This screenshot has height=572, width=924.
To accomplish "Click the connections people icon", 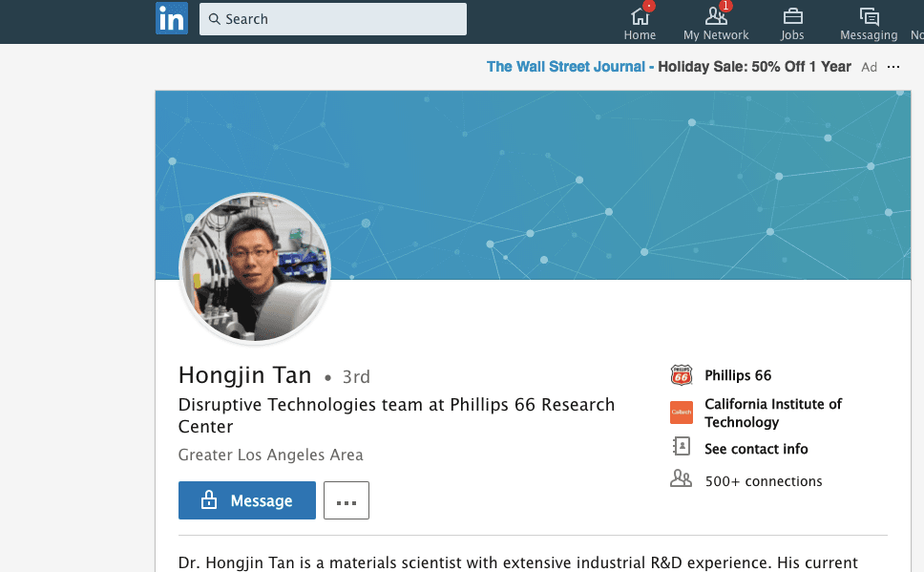I will coord(681,478).
